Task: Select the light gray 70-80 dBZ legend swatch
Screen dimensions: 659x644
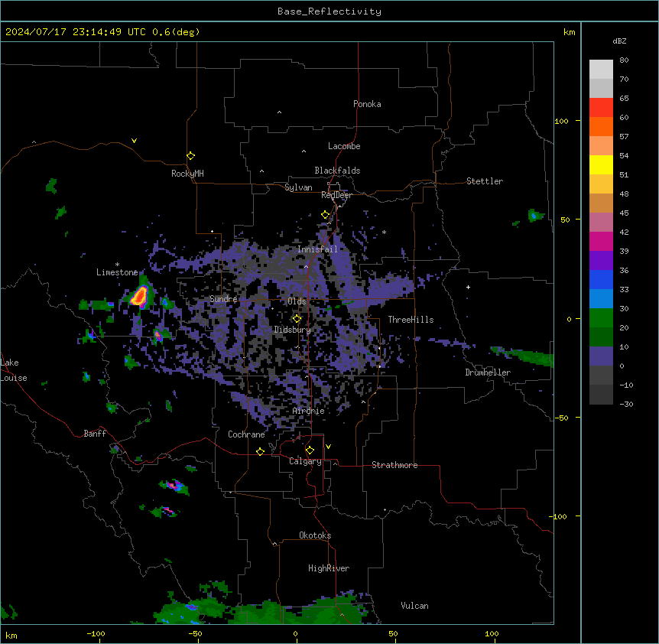Action: coord(601,69)
